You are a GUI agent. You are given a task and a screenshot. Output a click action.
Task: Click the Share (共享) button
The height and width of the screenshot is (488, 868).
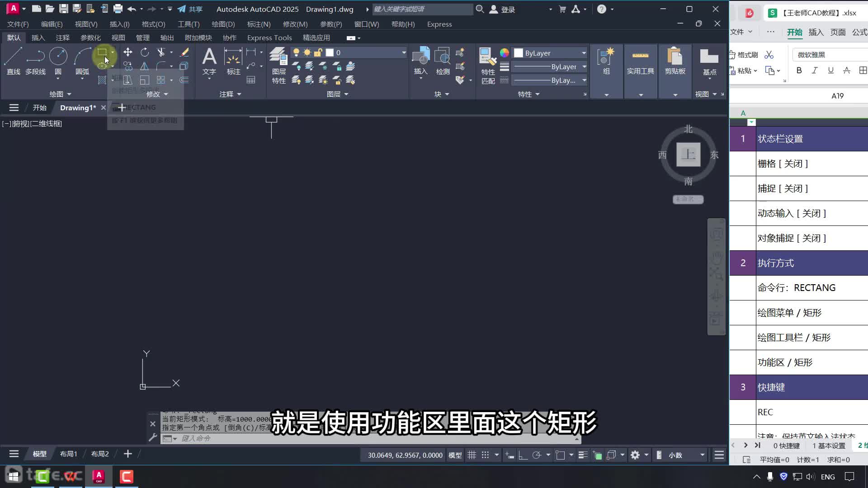point(190,9)
